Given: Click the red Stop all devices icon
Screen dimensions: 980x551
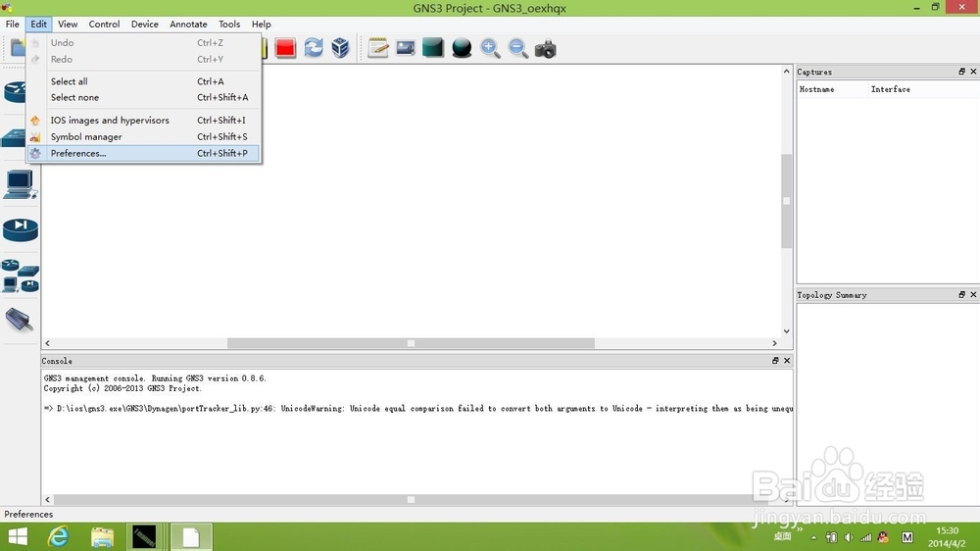Looking at the screenshot, I should 285,48.
